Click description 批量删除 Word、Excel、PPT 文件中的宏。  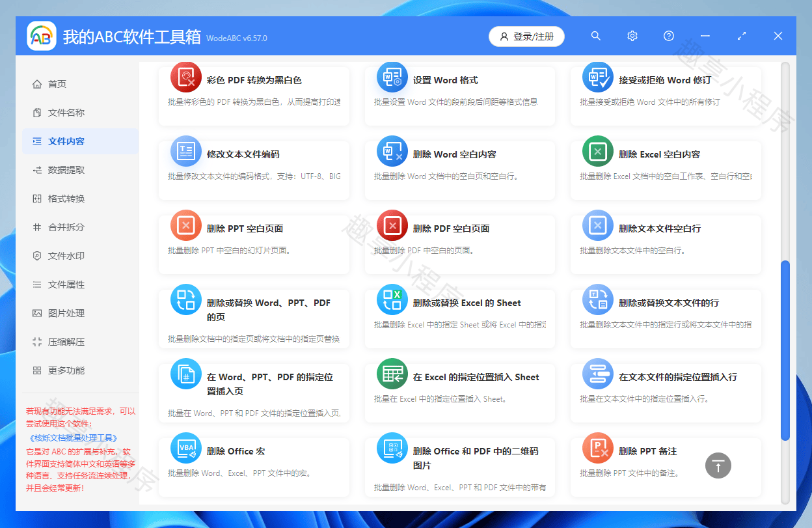[239, 473]
